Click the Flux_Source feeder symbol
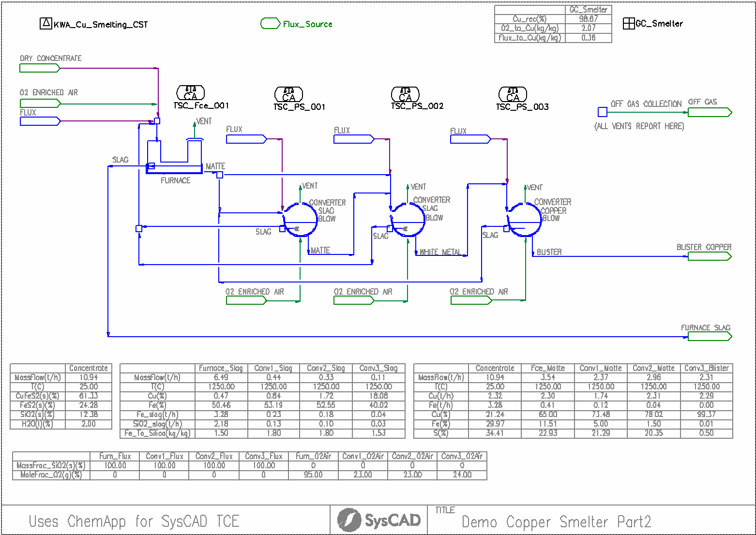 [270, 23]
